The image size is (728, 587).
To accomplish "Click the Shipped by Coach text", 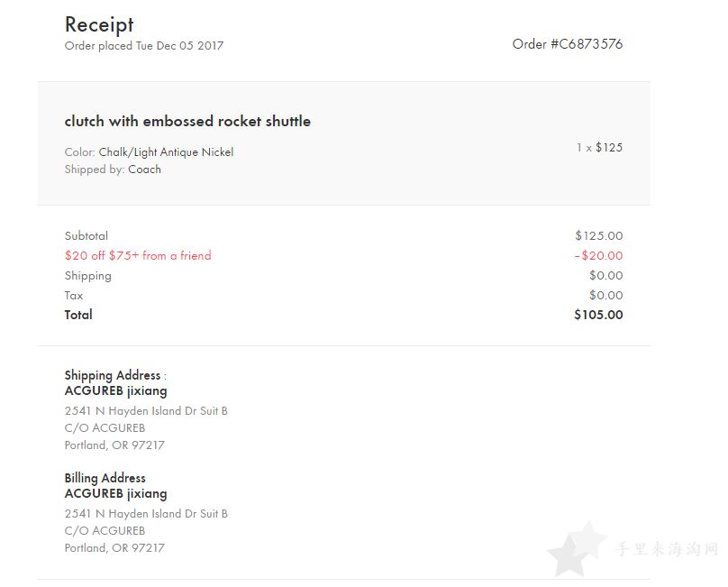I will tap(113, 170).
